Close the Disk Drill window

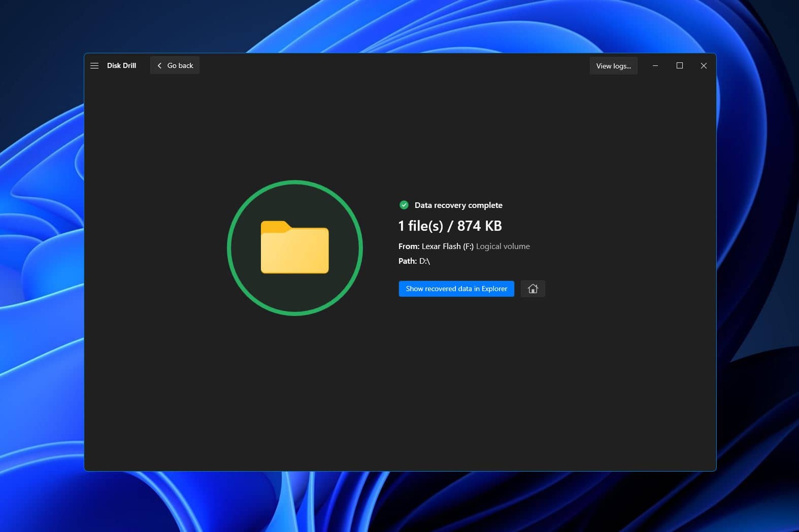tap(704, 65)
